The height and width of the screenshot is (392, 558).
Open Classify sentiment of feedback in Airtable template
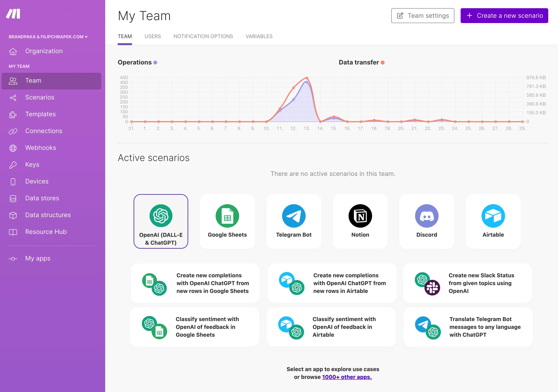[x=331, y=327]
